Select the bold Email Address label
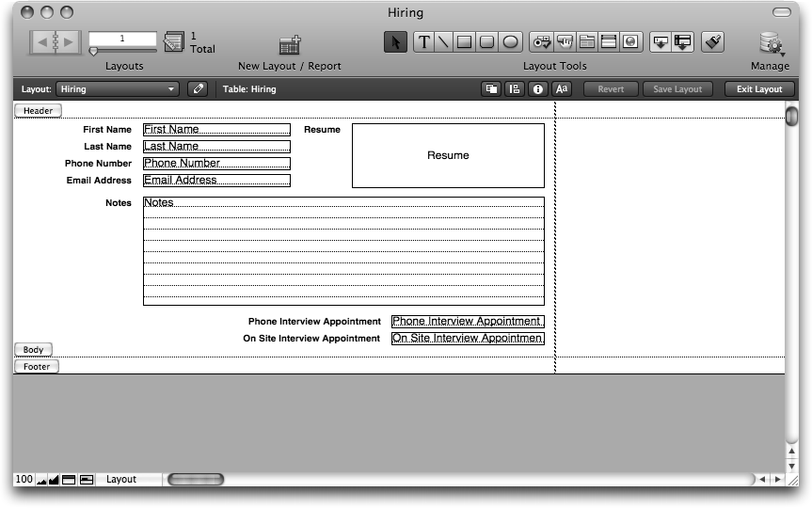Image resolution: width=812 pixels, height=508 pixels. tap(99, 181)
